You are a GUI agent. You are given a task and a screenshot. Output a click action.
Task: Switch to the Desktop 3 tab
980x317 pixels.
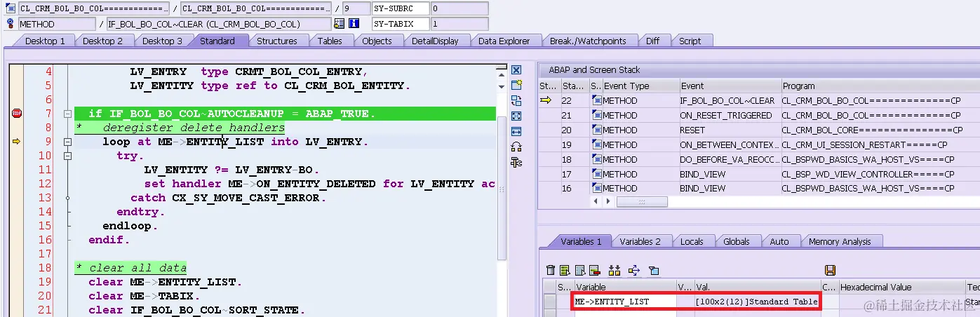tap(162, 41)
